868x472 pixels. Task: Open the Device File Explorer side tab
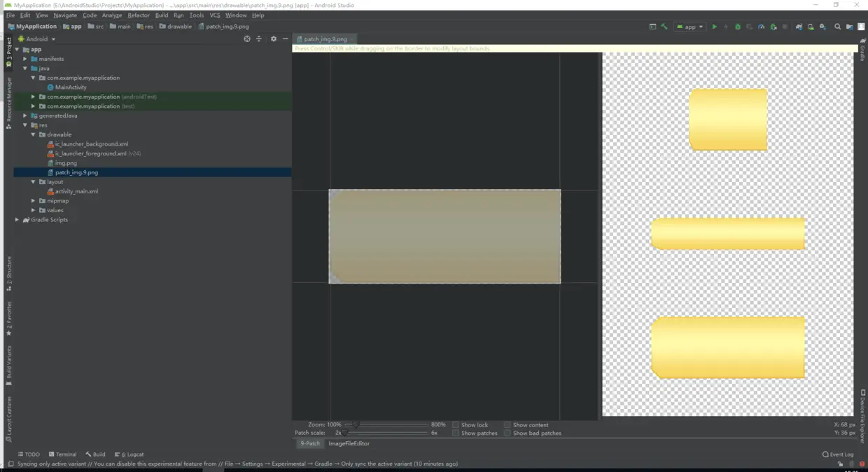[862, 417]
